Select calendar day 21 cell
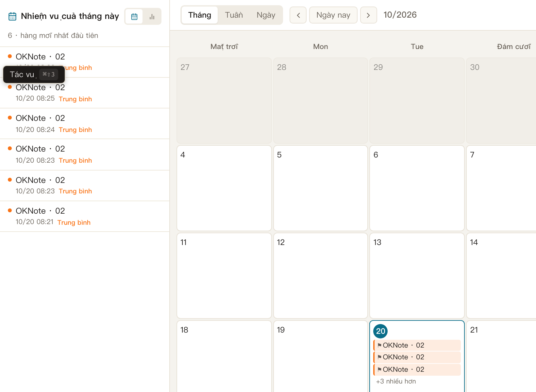This screenshot has height=392, width=536. (501, 356)
